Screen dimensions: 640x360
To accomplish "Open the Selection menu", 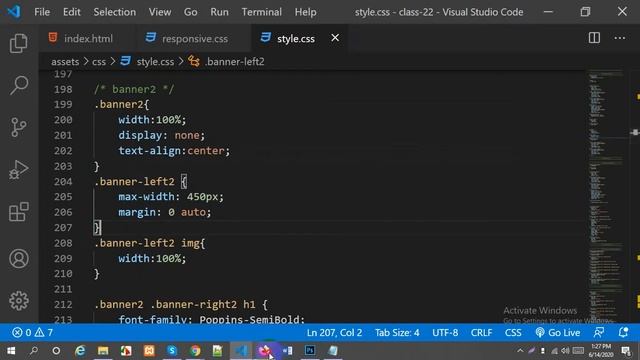I will tap(115, 12).
